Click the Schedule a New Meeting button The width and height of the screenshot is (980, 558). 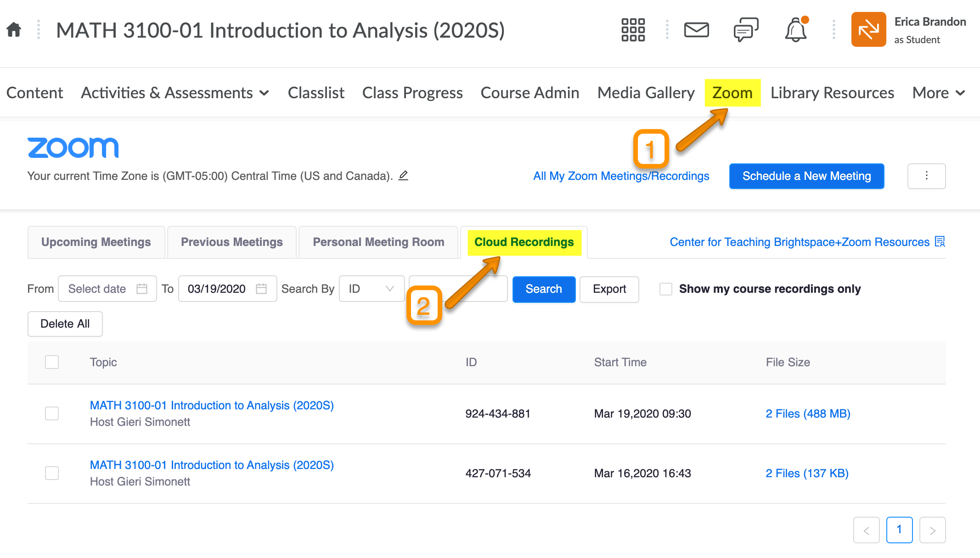point(805,175)
